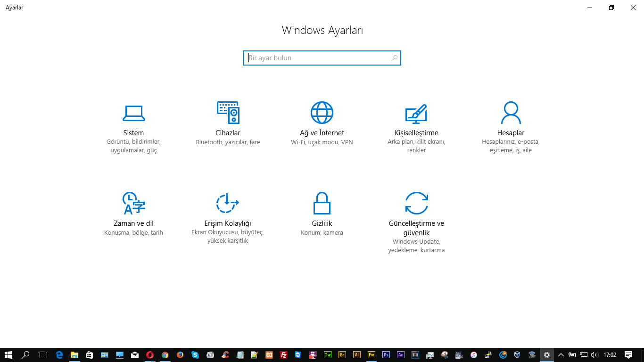Image resolution: width=644 pixels, height=362 pixels.
Task: Focus the 'Bir ayar bulun' search field
Action: click(x=322, y=58)
